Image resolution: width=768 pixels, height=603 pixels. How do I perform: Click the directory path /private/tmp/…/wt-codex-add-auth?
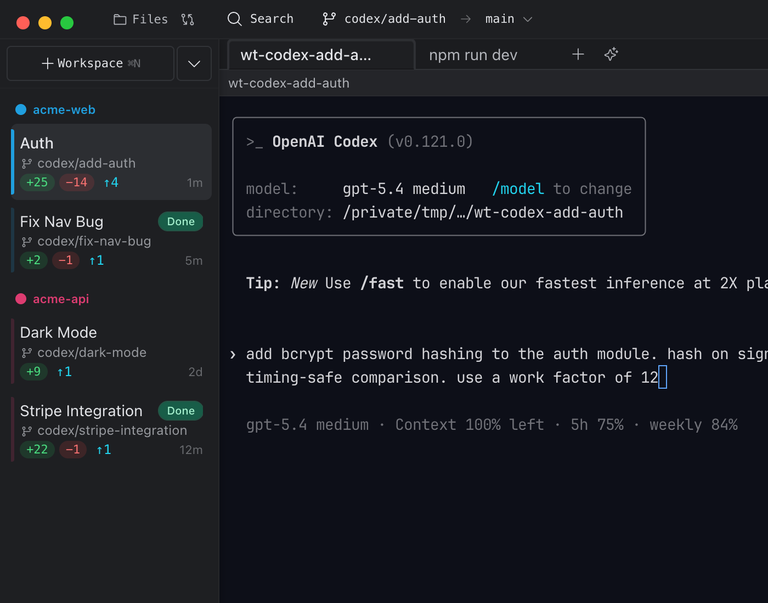click(x=483, y=213)
